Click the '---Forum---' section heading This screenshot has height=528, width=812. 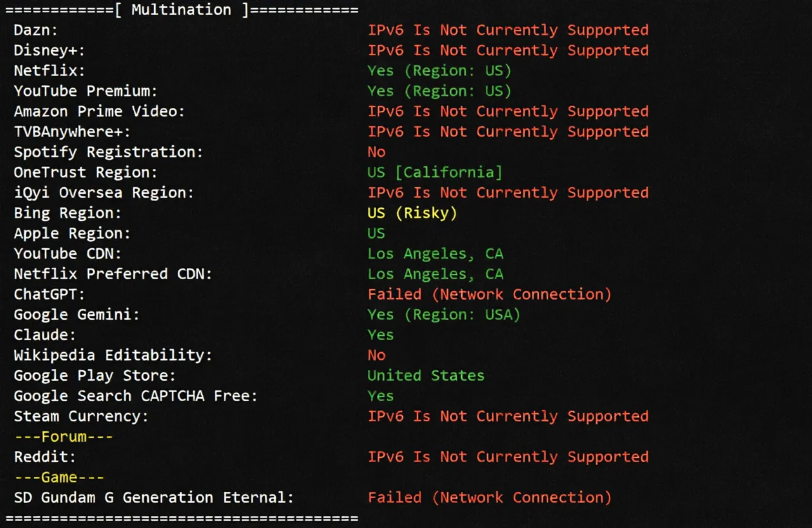(63, 437)
